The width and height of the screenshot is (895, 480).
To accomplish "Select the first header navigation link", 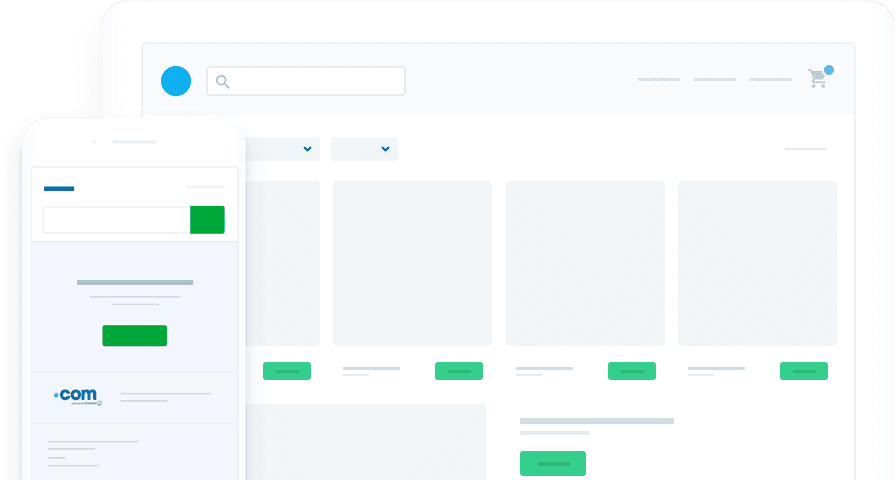I will tap(658, 79).
